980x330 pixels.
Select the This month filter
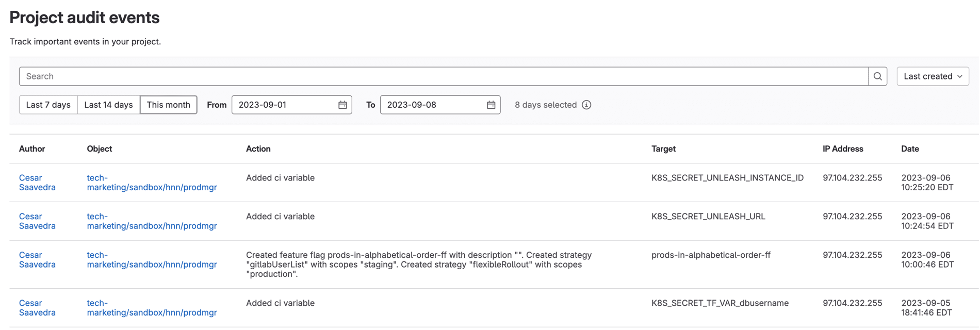point(169,105)
